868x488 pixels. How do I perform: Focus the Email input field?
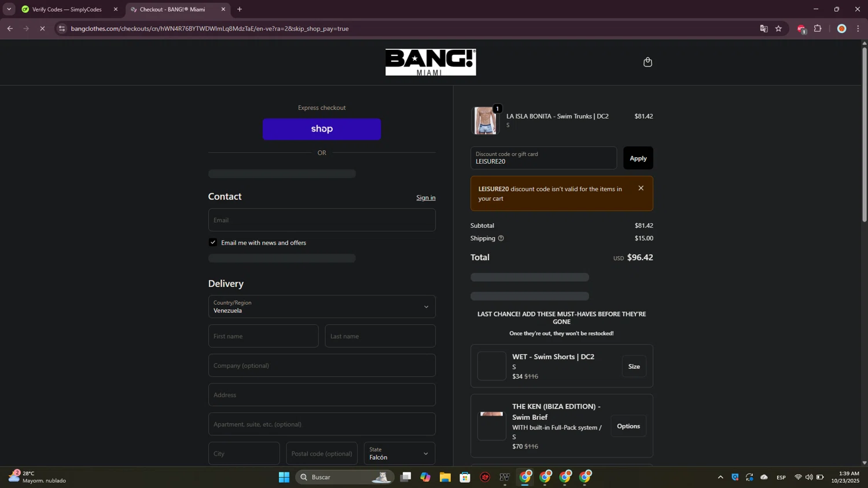(x=322, y=220)
